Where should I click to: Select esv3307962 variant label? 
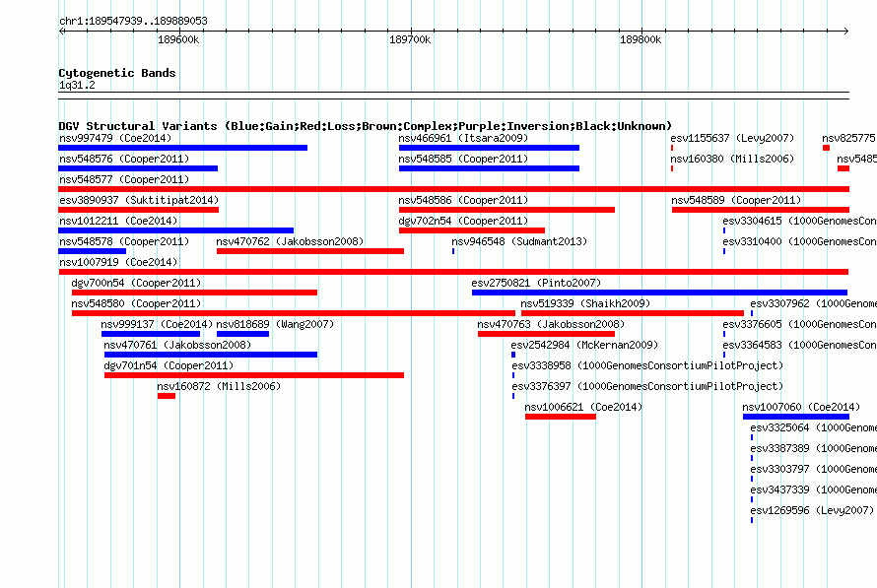[813, 303]
